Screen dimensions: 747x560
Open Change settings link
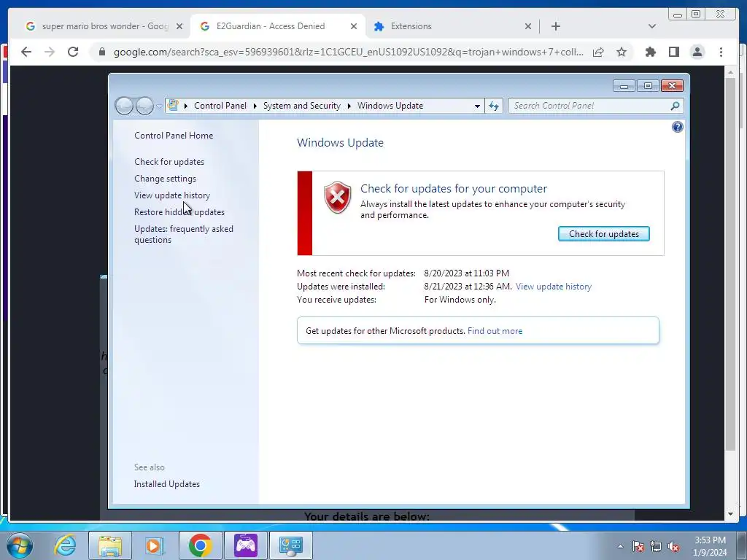coord(165,179)
